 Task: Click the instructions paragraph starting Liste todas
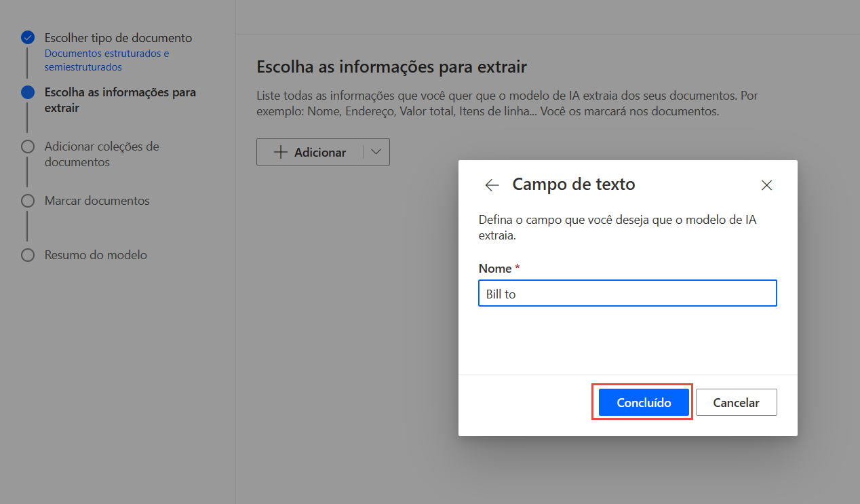click(507, 104)
